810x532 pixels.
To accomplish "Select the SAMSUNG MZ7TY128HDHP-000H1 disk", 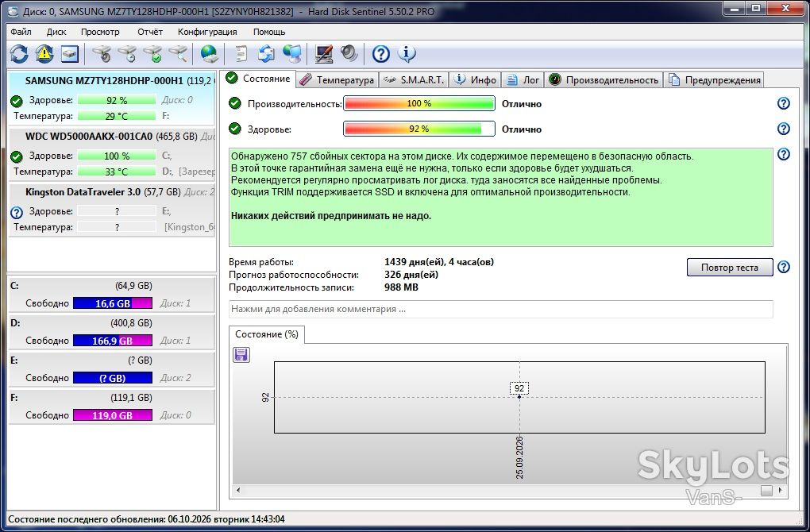I will click(112, 98).
